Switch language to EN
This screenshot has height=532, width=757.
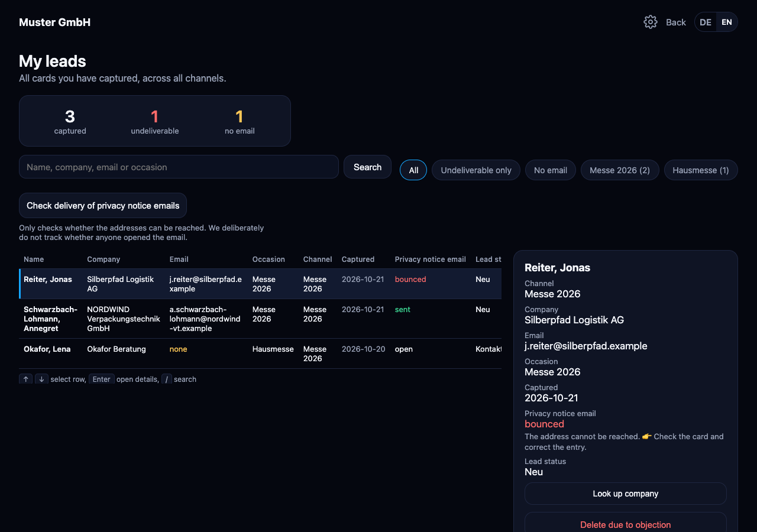727,22
